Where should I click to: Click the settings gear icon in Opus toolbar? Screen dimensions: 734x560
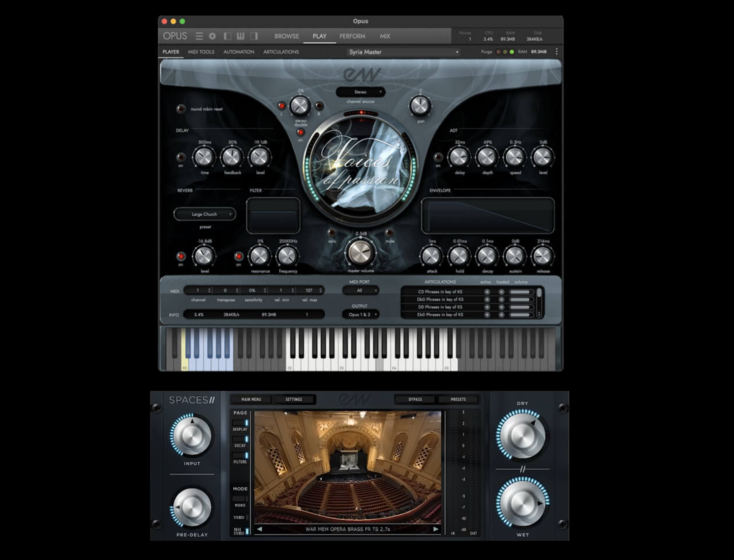(x=212, y=36)
